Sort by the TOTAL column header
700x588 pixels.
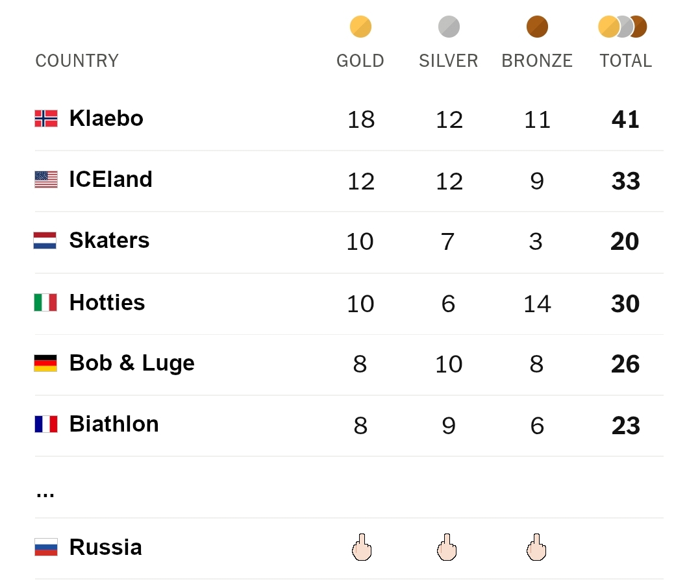[625, 61]
